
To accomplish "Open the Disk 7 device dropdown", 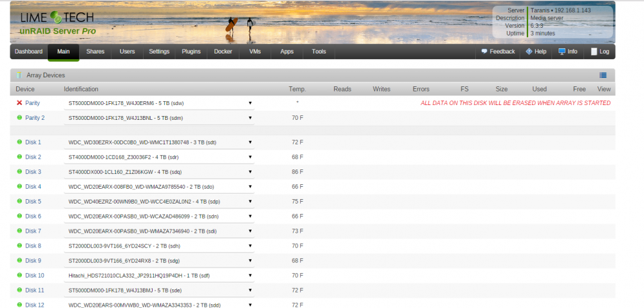I will point(159,231).
